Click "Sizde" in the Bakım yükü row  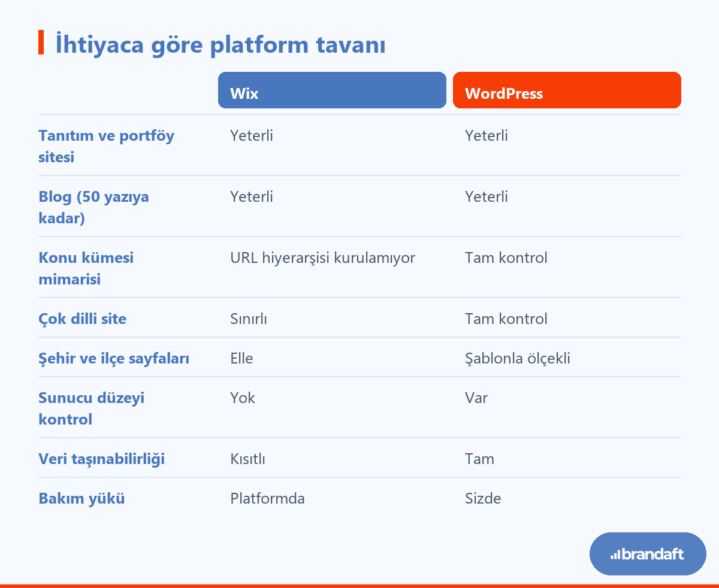483,498
